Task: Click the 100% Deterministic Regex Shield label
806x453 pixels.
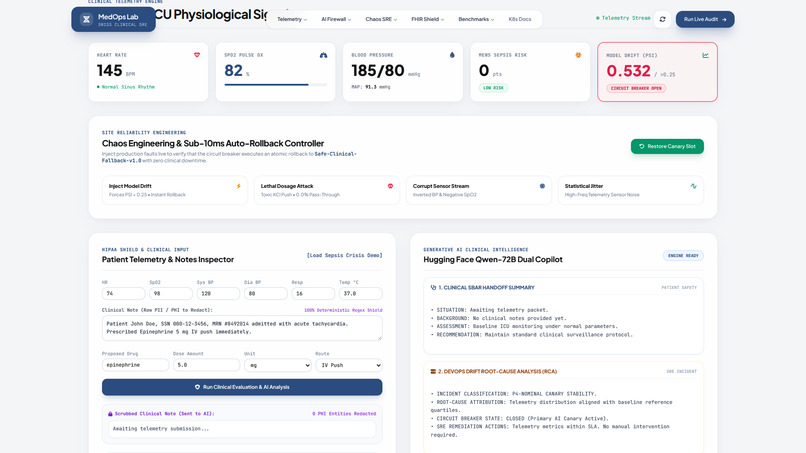Action: (343, 310)
